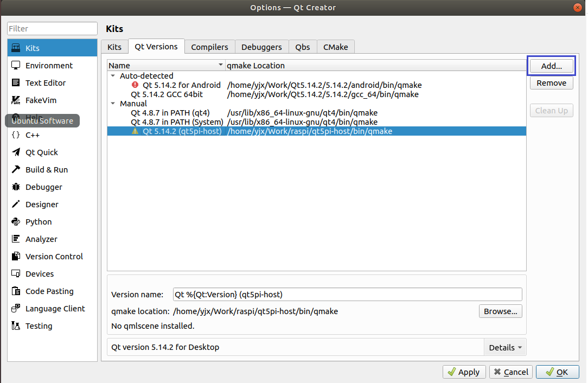Open Qt Quick paper-plane icon
Screen dimensions: 588x383
(x=16, y=152)
